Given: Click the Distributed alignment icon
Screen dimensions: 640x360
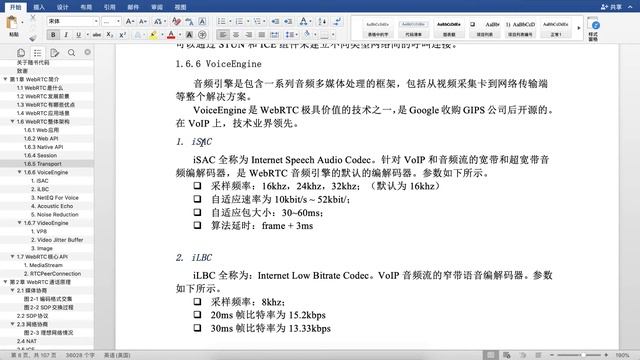Looking at the screenshot, I should pyautogui.click(x=275, y=35).
